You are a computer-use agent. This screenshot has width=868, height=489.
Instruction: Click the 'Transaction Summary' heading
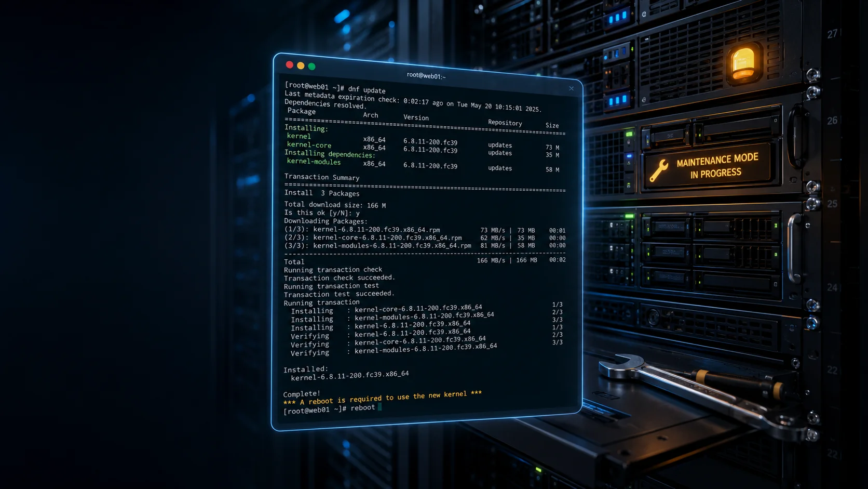(321, 177)
